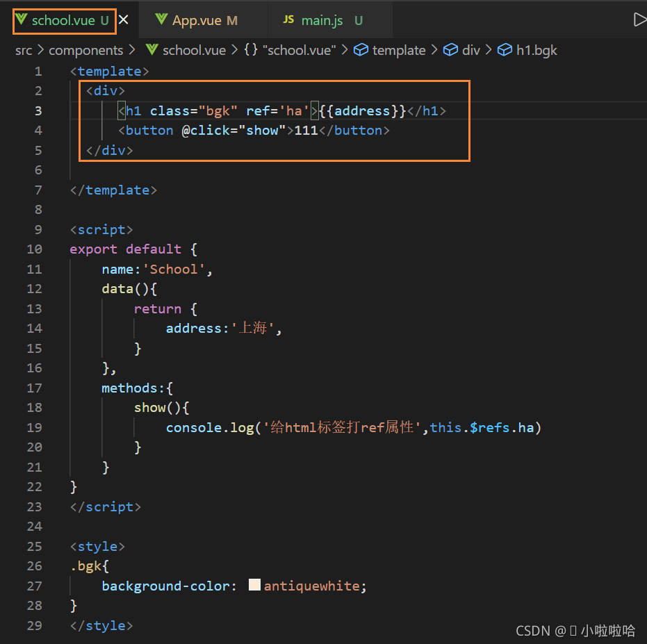Click '<script>' opening tag on line 9

pos(101,230)
